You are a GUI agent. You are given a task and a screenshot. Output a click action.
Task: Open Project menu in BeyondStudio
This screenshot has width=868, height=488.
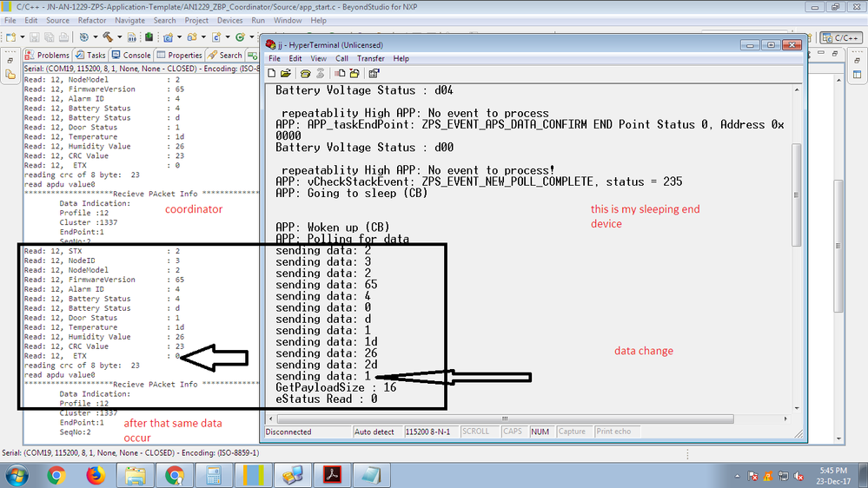(196, 21)
